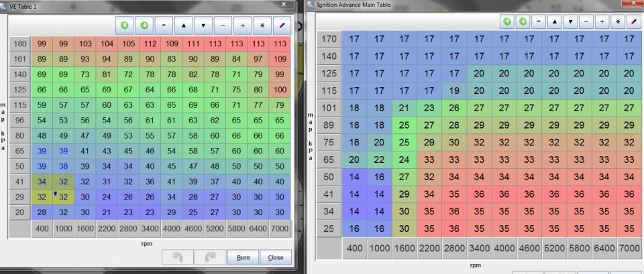The height and width of the screenshot is (274, 644).
Task: Select ignition cell 28 at 89 kPa, 2800 rpm
Action: coord(454,125)
